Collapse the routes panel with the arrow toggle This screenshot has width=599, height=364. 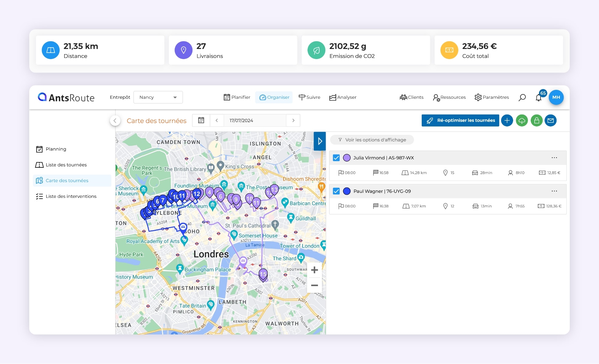(x=320, y=141)
